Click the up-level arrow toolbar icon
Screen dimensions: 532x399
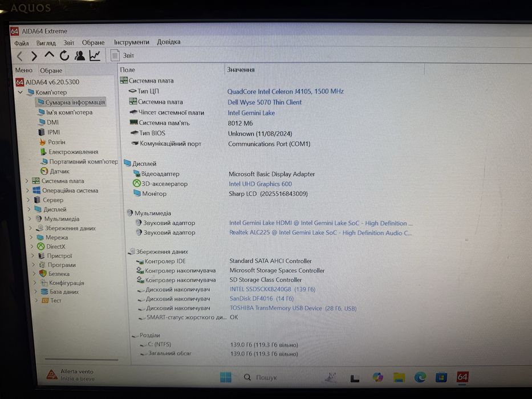point(49,55)
